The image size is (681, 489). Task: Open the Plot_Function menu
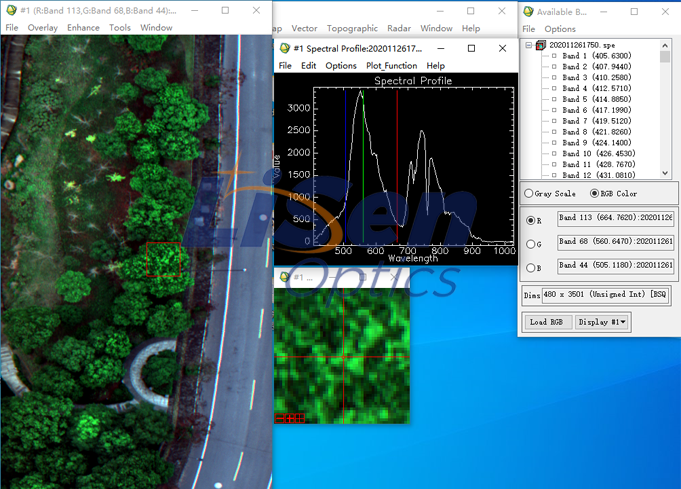click(391, 66)
